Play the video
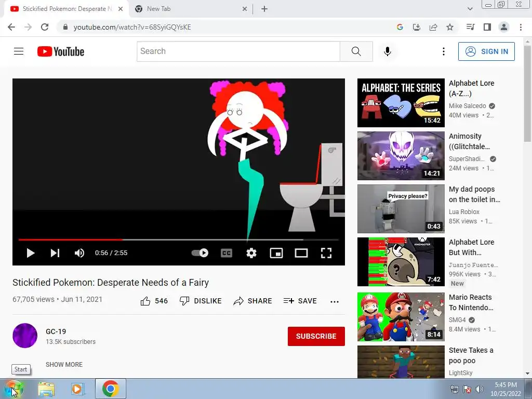532x399 pixels. pos(31,253)
